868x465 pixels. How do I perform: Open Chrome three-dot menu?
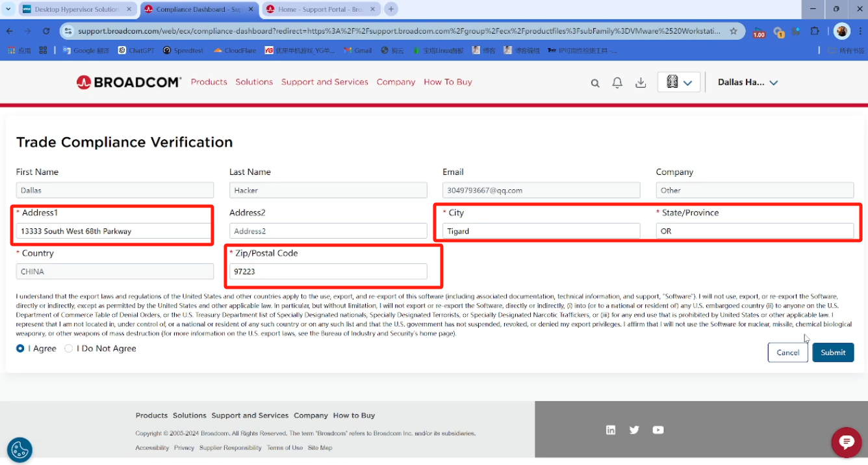[x=859, y=31]
